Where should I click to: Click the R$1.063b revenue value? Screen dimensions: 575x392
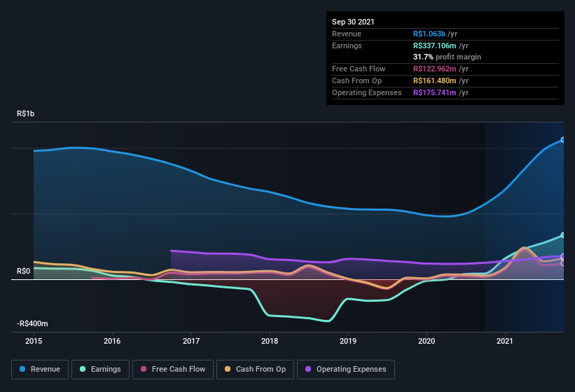[x=429, y=34]
